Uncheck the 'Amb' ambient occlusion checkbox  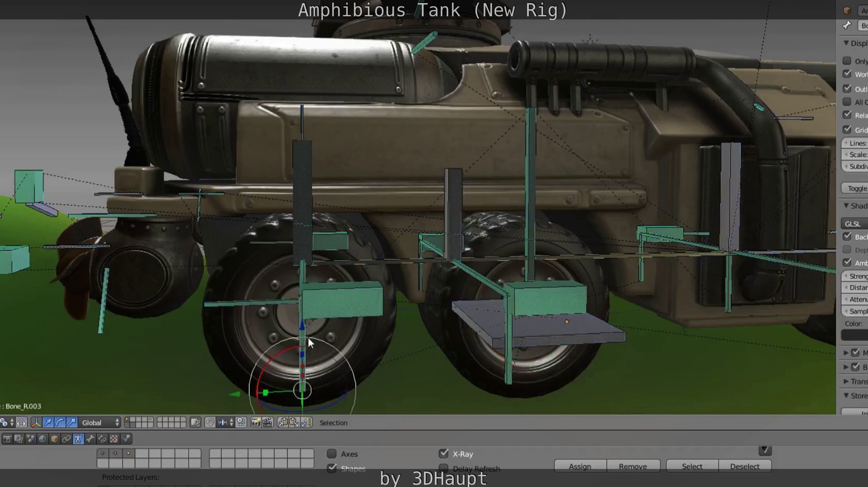(847, 263)
